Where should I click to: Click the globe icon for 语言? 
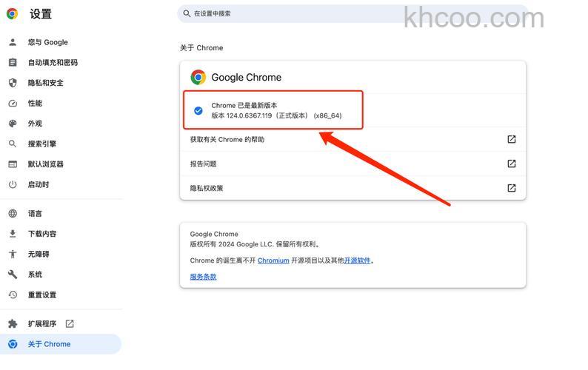click(13, 213)
